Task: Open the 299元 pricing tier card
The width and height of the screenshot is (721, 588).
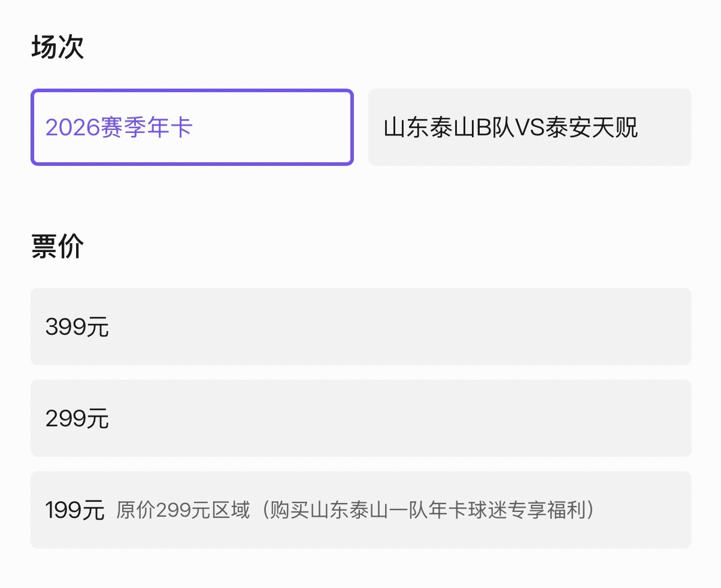Action: (360, 419)
